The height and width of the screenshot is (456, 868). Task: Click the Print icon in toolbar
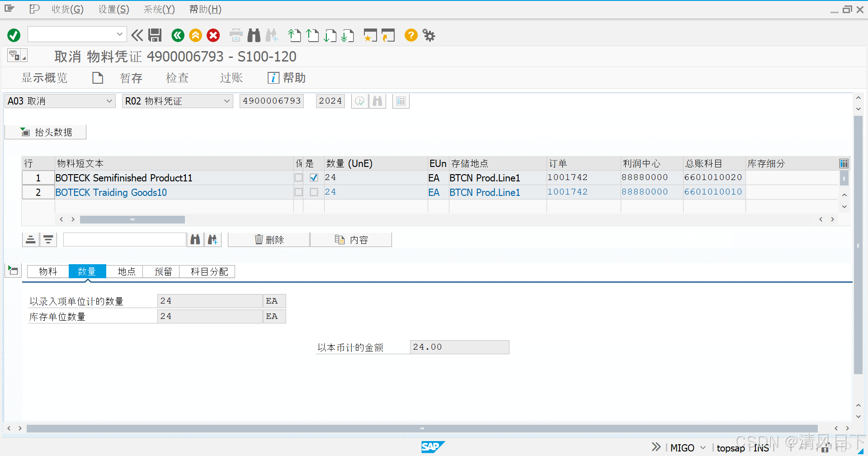[x=236, y=35]
